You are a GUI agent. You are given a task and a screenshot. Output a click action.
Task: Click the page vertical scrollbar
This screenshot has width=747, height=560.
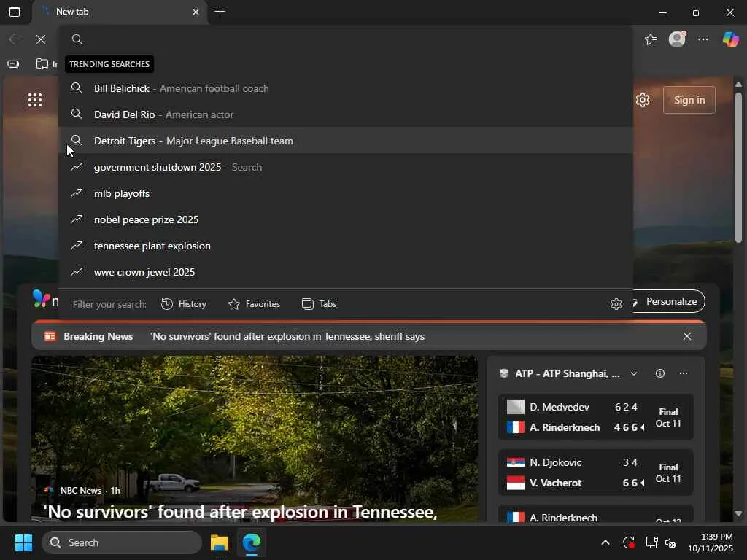pyautogui.click(x=738, y=167)
